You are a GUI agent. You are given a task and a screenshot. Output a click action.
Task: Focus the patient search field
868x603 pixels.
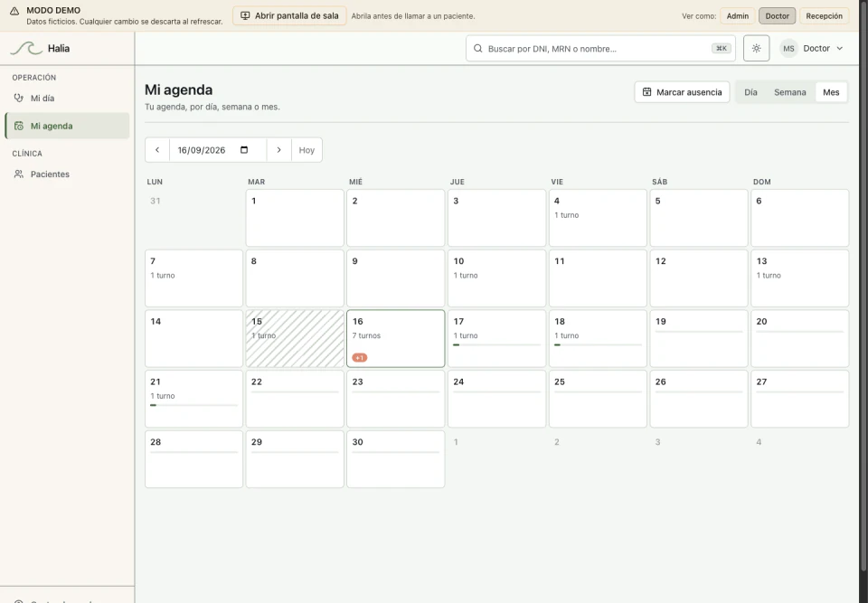pyautogui.click(x=600, y=49)
